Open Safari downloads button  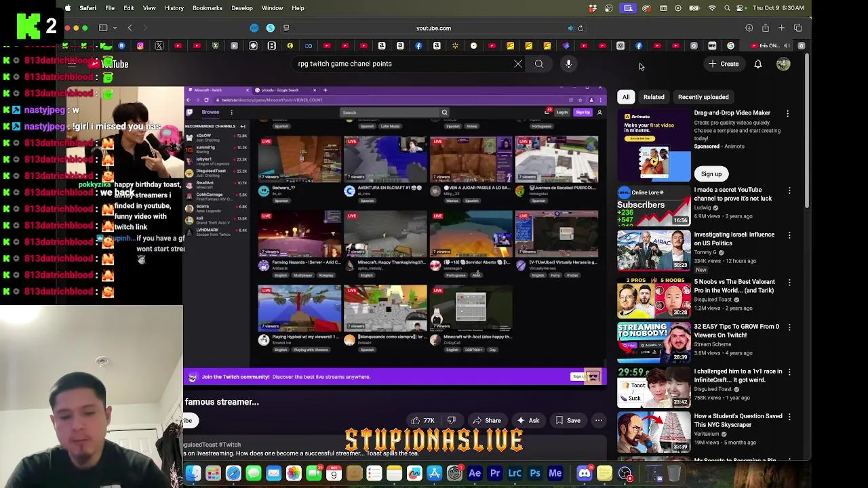point(749,28)
